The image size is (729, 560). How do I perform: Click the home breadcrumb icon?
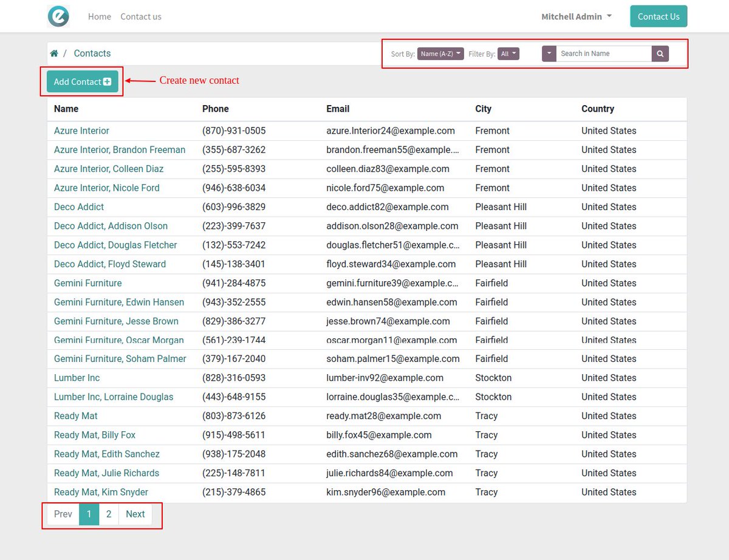54,53
